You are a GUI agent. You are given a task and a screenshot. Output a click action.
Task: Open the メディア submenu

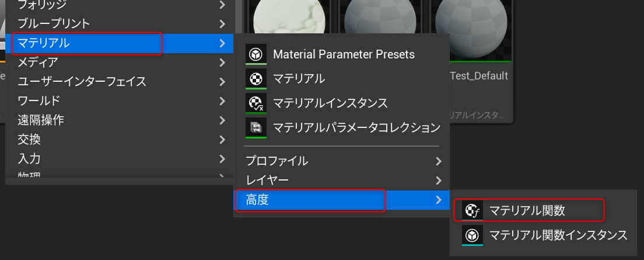[120, 63]
